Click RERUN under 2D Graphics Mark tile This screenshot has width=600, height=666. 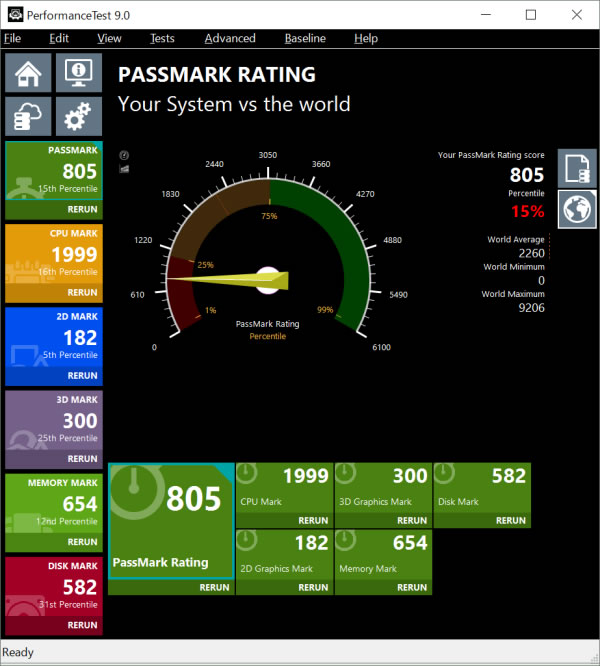(x=285, y=587)
